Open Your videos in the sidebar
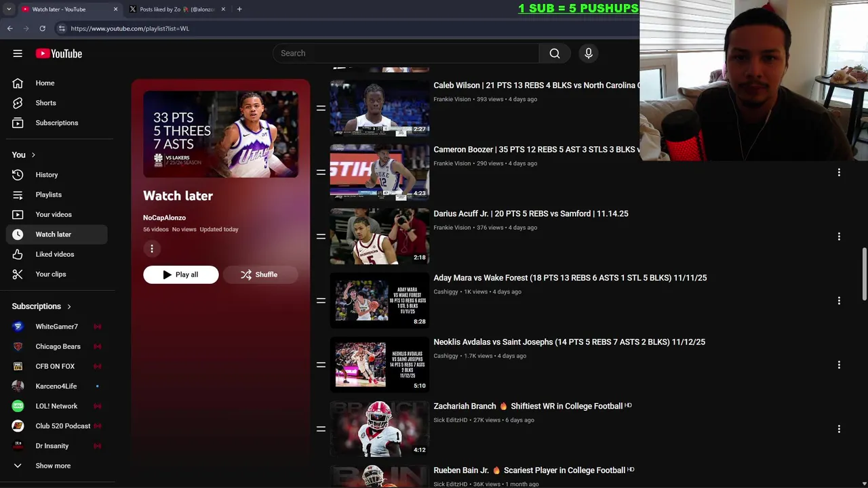 click(57, 214)
